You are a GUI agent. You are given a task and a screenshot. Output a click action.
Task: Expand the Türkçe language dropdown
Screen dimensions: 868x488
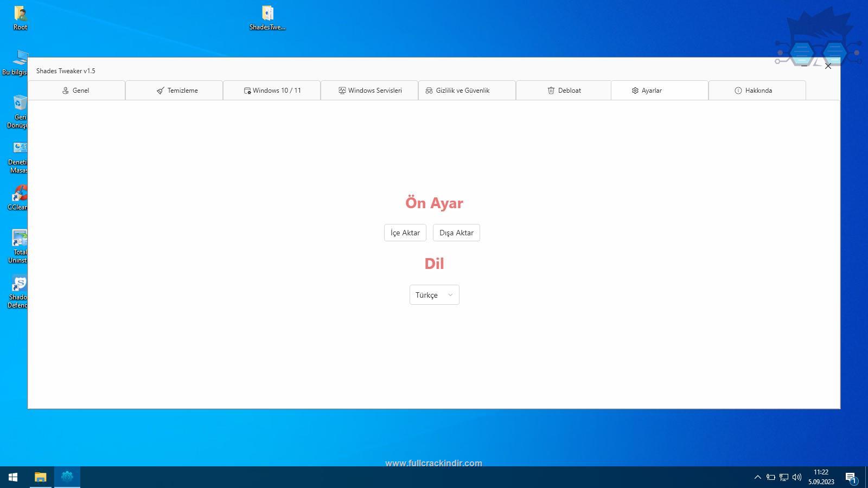point(435,295)
